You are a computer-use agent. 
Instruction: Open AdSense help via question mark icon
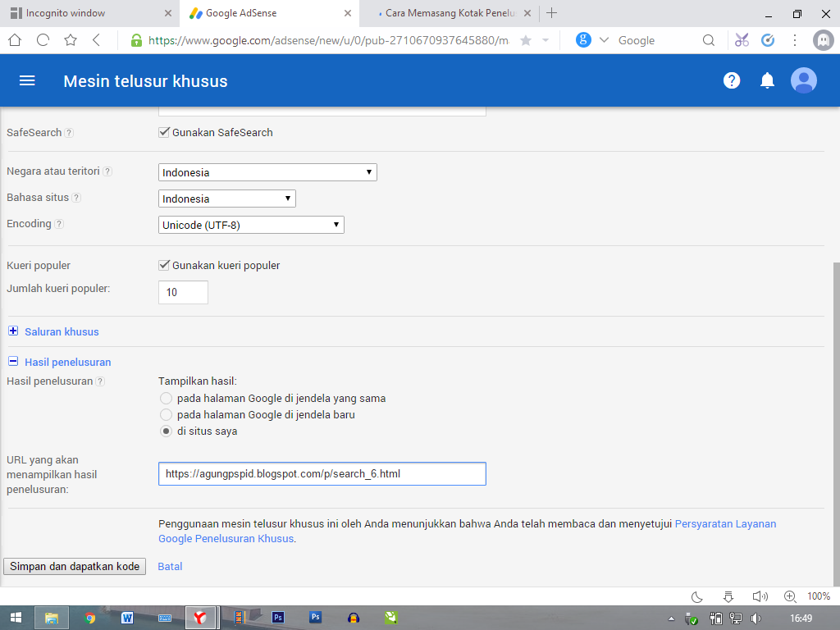point(732,80)
